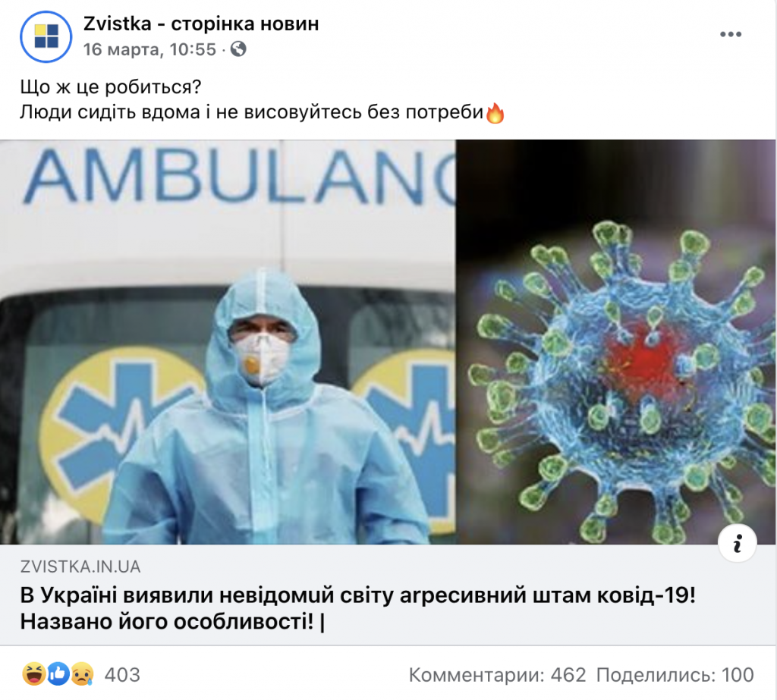The image size is (777, 700).
Task: Click the crying face reaction icon
Action: pos(82,674)
